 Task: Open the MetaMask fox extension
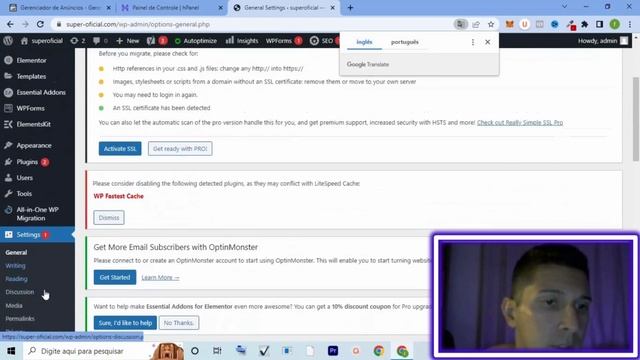pos(509,24)
